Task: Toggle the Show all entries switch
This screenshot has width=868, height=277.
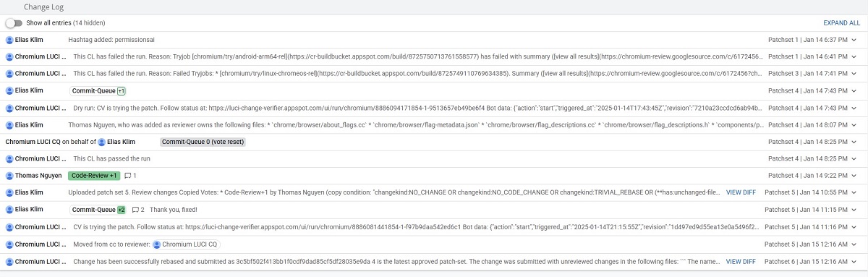Action: [x=14, y=23]
